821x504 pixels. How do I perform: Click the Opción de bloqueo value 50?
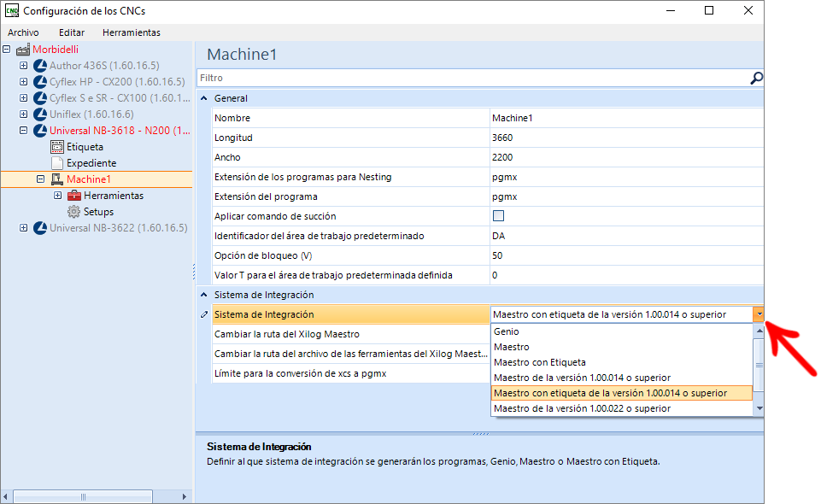click(626, 255)
